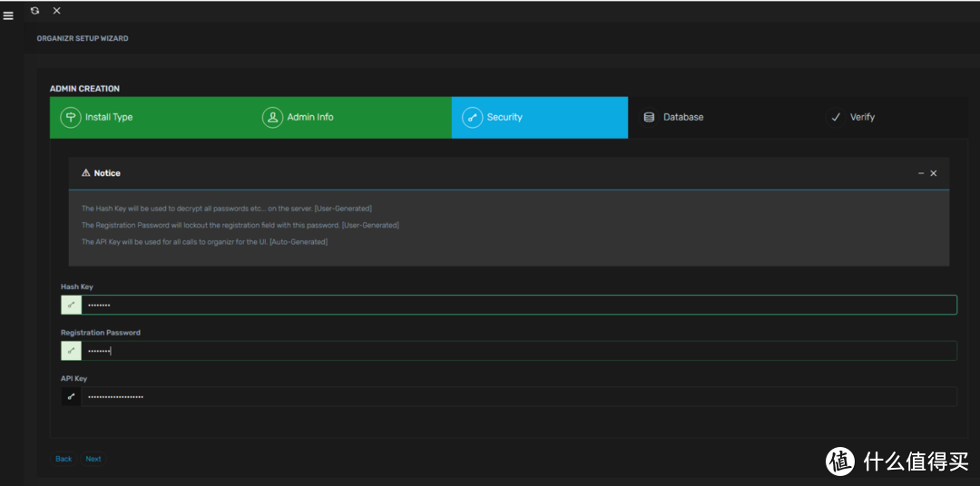Screen dimensions: 980x486
Task: Click into the API Key input field
Action: coord(517,396)
